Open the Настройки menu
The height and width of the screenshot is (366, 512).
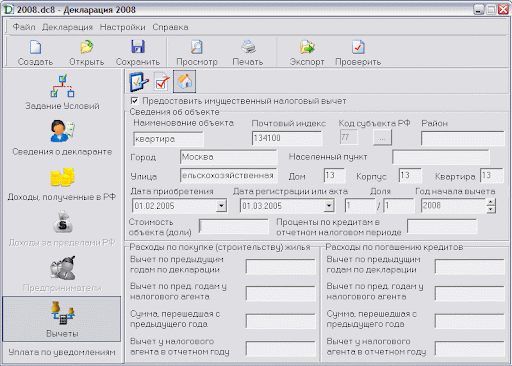pyautogui.click(x=122, y=27)
